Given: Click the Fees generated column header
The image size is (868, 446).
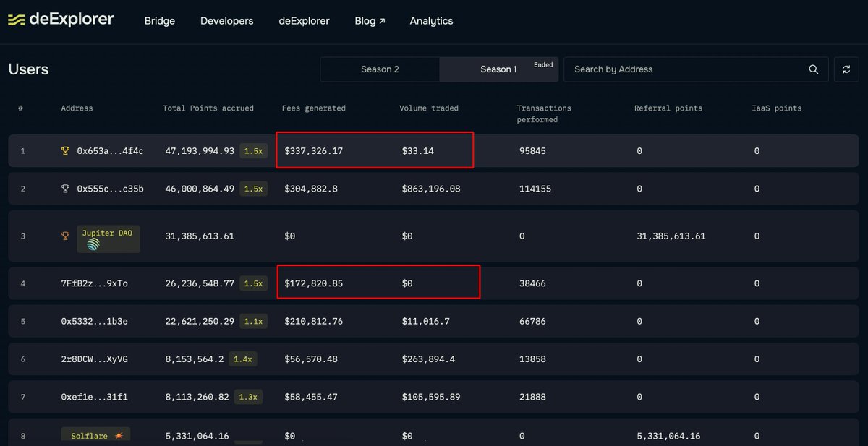Looking at the screenshot, I should 313,108.
